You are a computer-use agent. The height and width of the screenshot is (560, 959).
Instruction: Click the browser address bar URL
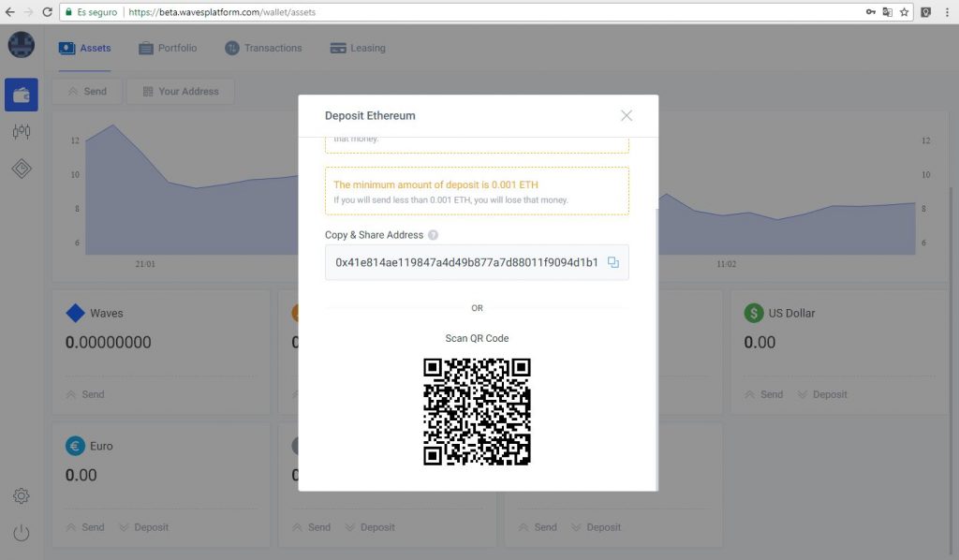pos(222,12)
